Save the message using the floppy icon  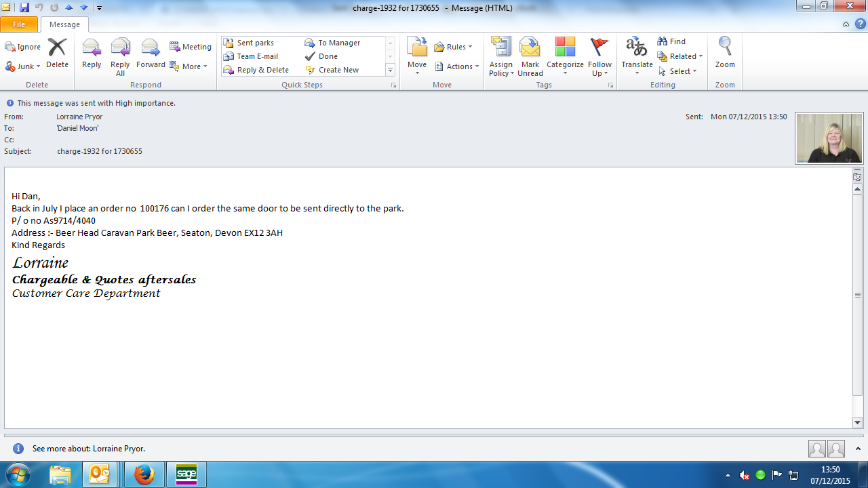24,7
